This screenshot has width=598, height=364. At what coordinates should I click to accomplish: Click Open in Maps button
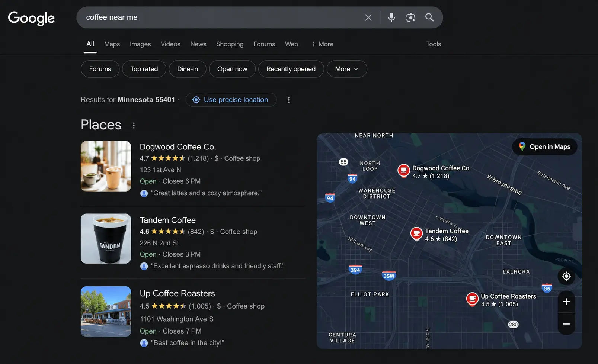(545, 147)
